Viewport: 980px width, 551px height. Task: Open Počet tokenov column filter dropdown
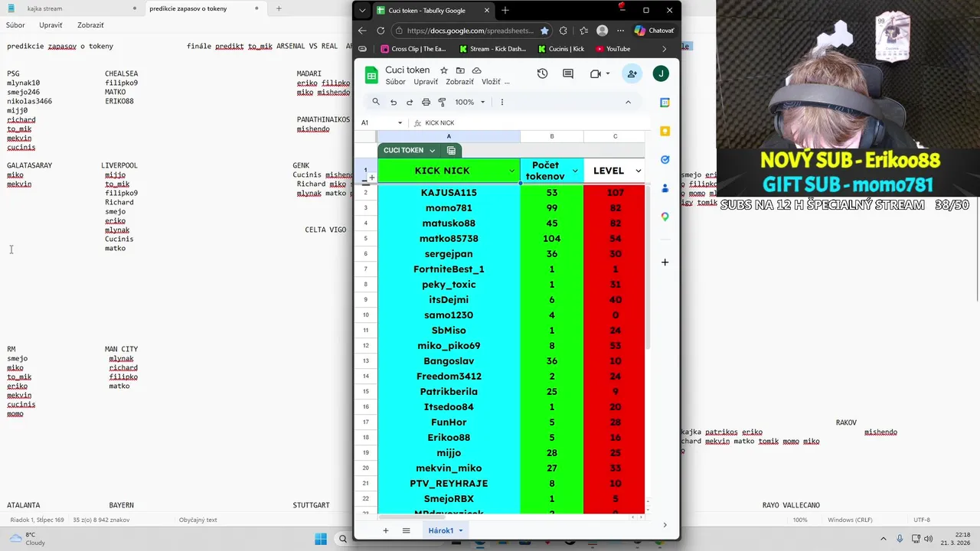(575, 171)
